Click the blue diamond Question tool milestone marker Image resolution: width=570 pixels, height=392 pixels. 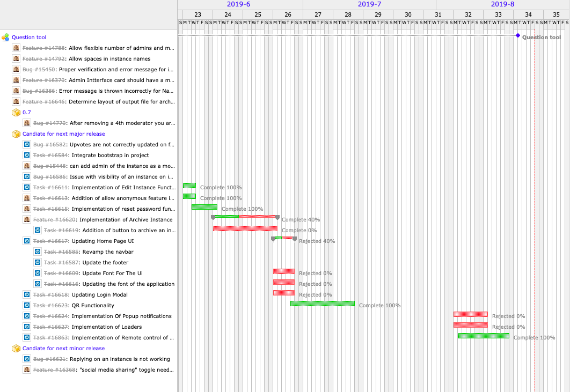(x=518, y=35)
